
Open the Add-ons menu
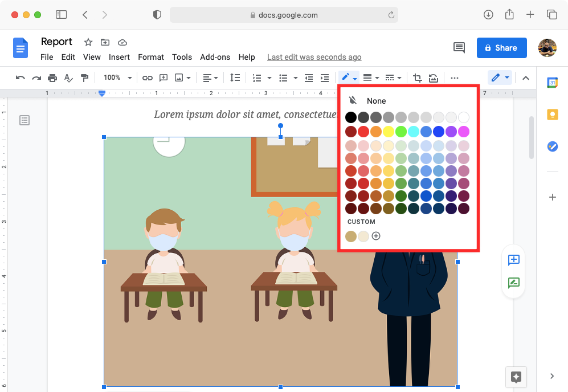point(215,57)
